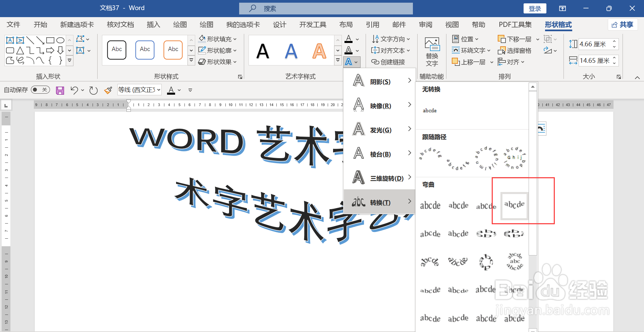Click the 下移一层 button
The image size is (644, 332).
pos(515,39)
